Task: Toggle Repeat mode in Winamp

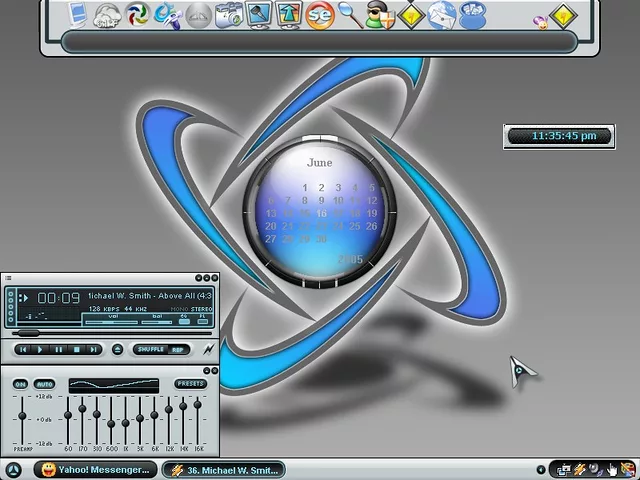Action: pyautogui.click(x=178, y=349)
